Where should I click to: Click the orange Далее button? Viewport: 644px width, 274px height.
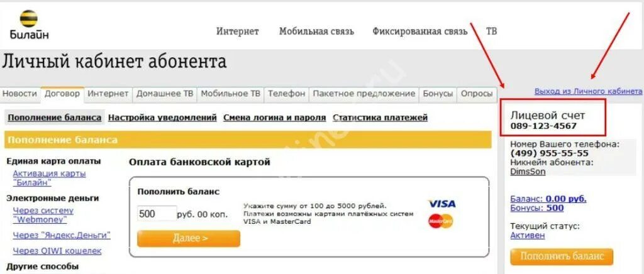pyautogui.click(x=189, y=239)
